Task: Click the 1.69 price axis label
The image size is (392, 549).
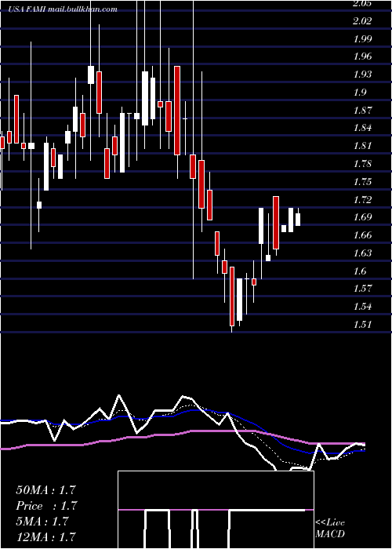Action: click(x=361, y=217)
